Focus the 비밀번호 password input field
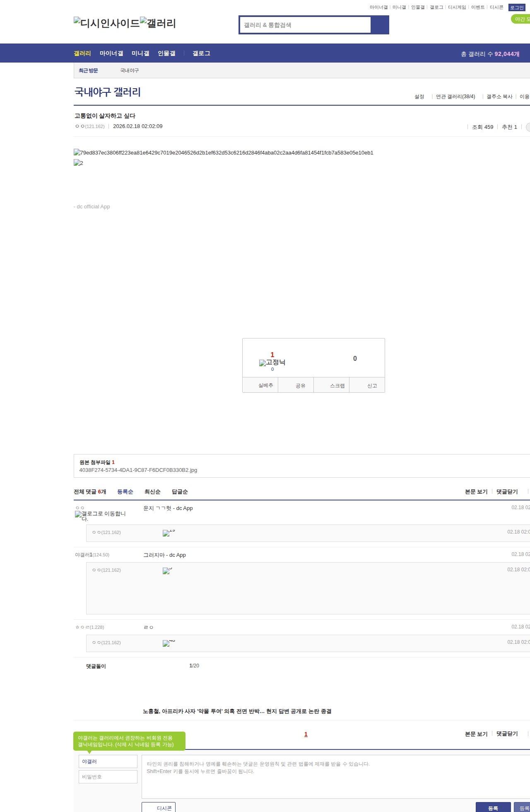 coord(108,777)
